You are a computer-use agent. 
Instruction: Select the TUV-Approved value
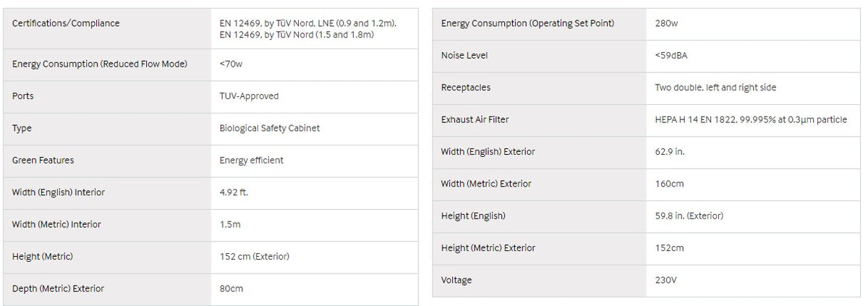point(249,96)
